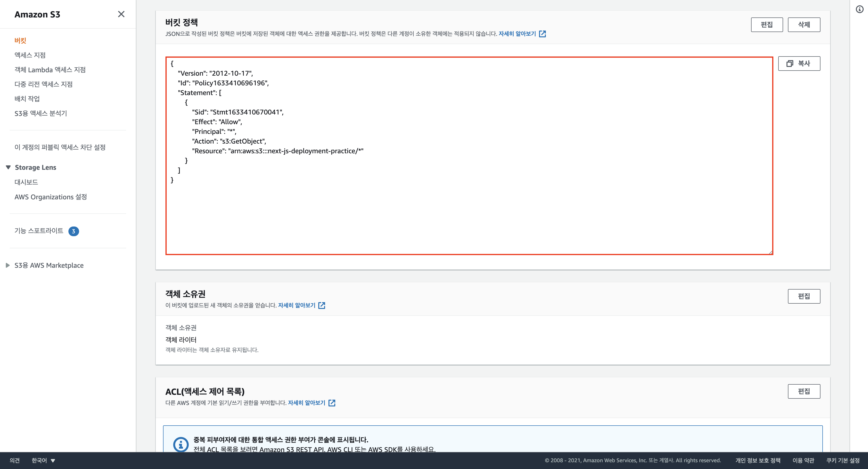Click 편집 button for bucket policy

(767, 25)
